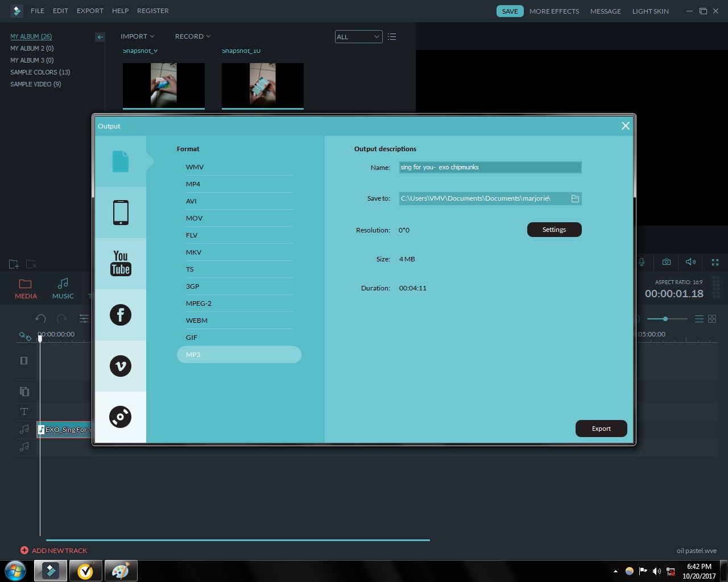
Task: Open Paint app in the taskbar
Action: point(121,571)
